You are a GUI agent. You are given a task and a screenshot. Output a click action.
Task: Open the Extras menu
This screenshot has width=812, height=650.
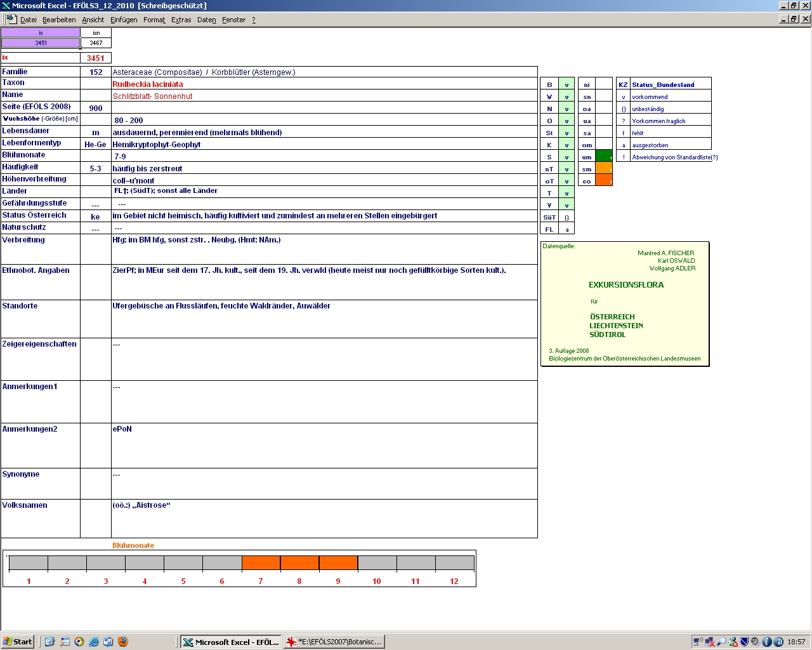click(181, 20)
